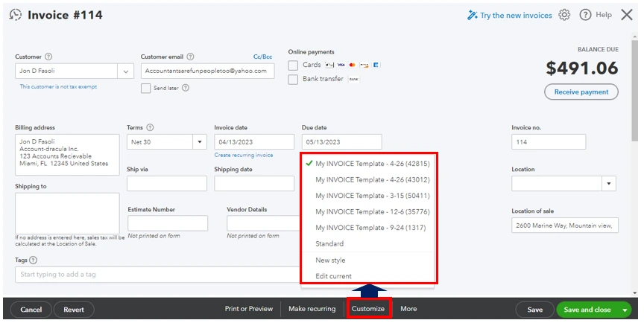Click the Receive payment button

pyautogui.click(x=581, y=92)
